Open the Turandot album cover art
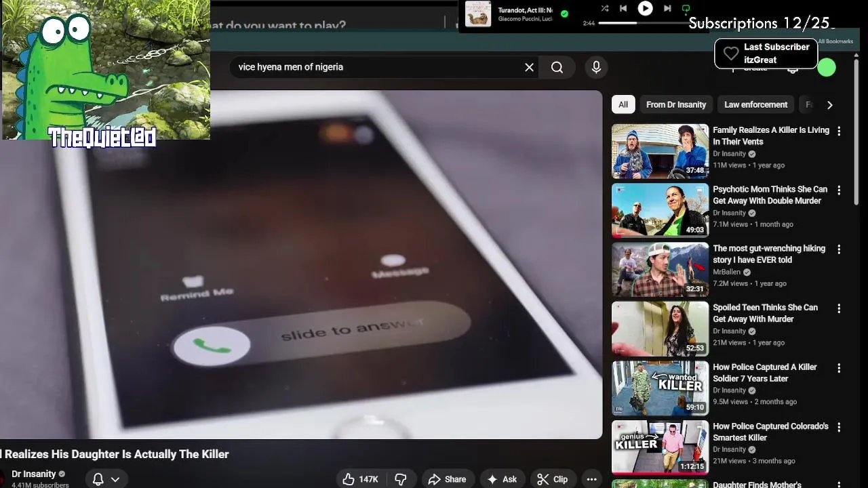The width and height of the screenshot is (868, 488). coord(478,14)
